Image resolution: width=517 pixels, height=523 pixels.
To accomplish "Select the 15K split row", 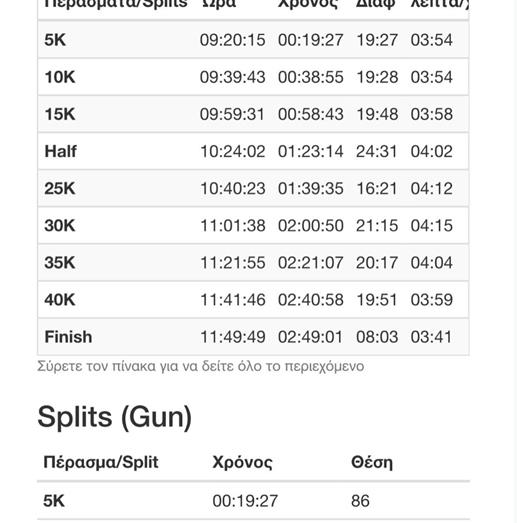I will pos(253,114).
